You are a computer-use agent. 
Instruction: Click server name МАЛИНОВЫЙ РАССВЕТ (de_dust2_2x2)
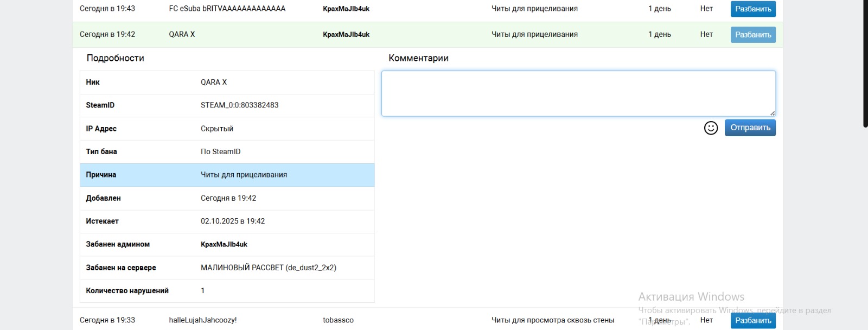(x=269, y=268)
